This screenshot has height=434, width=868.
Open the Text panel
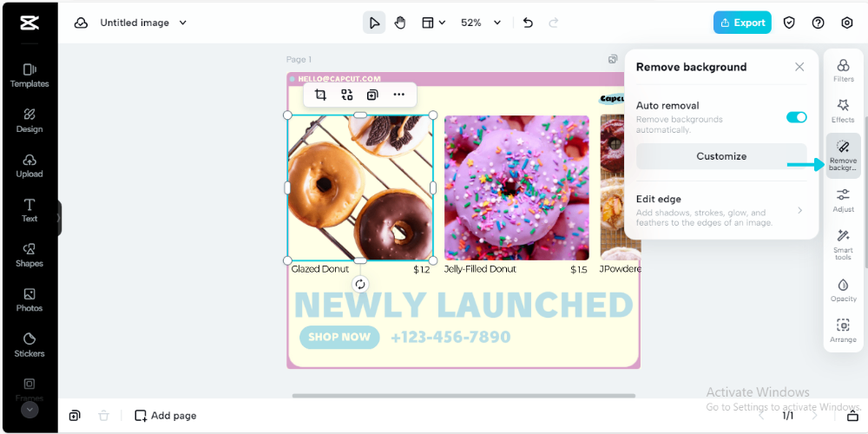pos(30,210)
